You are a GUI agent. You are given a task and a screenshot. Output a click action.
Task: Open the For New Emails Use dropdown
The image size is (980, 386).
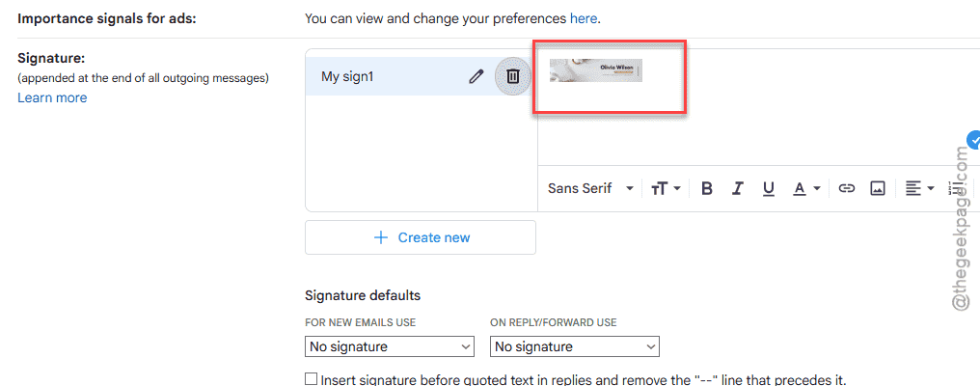tap(390, 346)
